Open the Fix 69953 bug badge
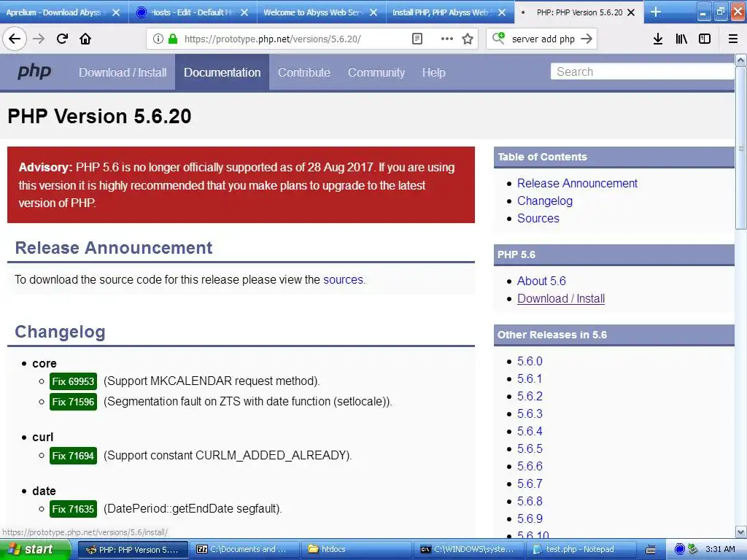This screenshot has height=560, width=747. (x=73, y=381)
